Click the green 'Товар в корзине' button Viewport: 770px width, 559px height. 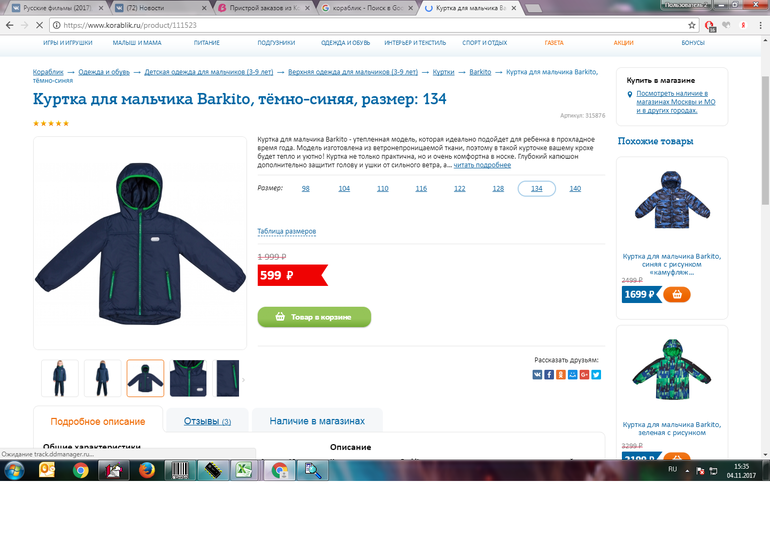pyautogui.click(x=314, y=317)
